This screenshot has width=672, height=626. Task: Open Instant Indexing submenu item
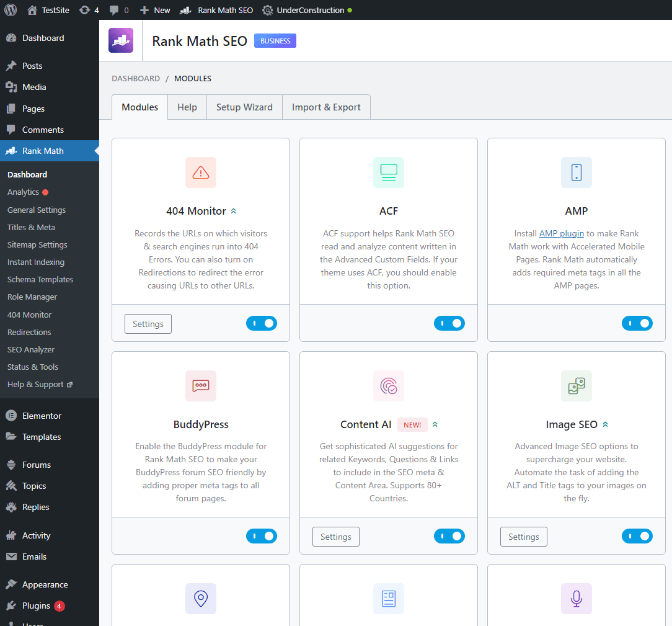[x=36, y=262]
